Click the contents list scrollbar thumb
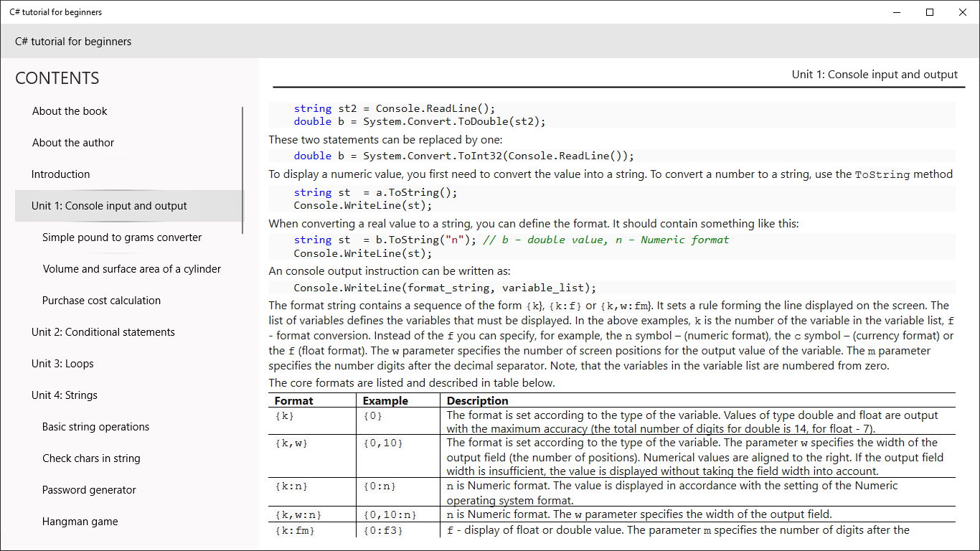This screenshot has height=551, width=980. (x=242, y=170)
